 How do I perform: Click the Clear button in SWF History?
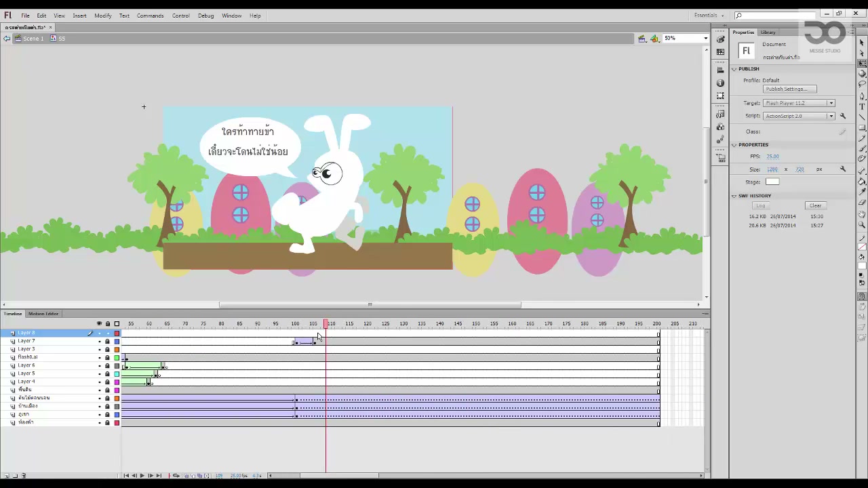click(x=815, y=205)
